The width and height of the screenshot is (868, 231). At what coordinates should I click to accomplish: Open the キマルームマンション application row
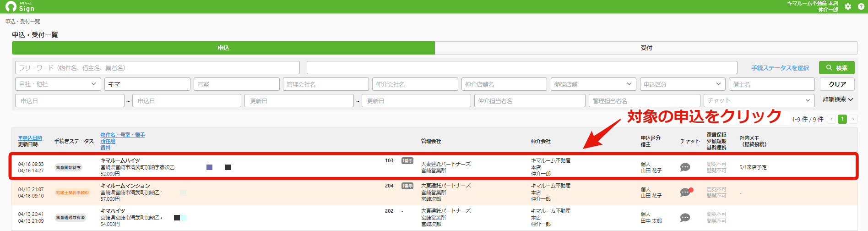(x=434, y=192)
